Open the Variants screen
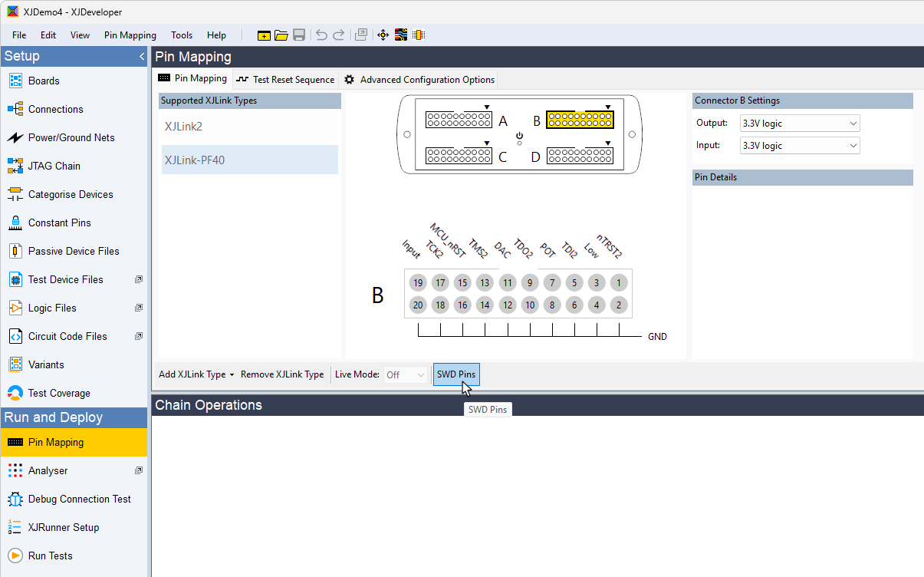924x577 pixels. (x=74, y=364)
